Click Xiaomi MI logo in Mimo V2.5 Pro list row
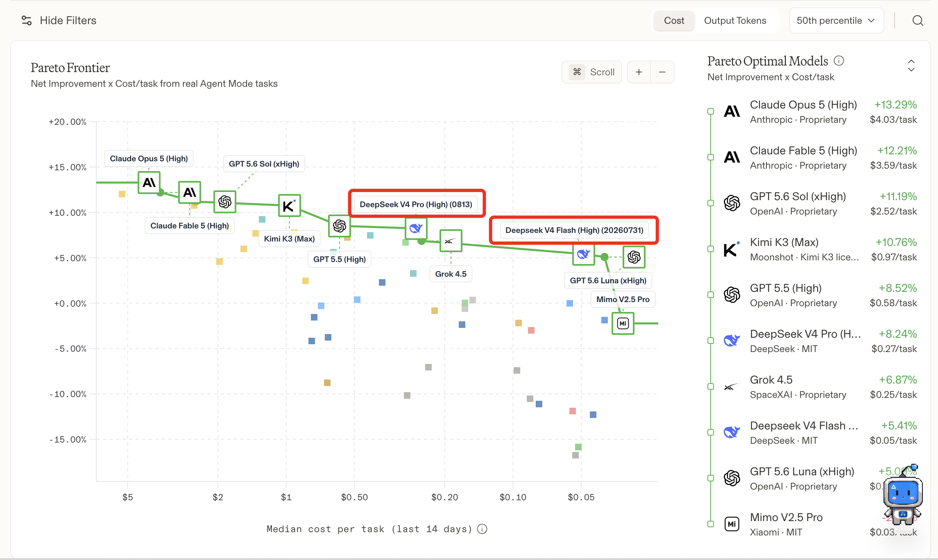This screenshot has height=560, width=938. click(x=732, y=524)
